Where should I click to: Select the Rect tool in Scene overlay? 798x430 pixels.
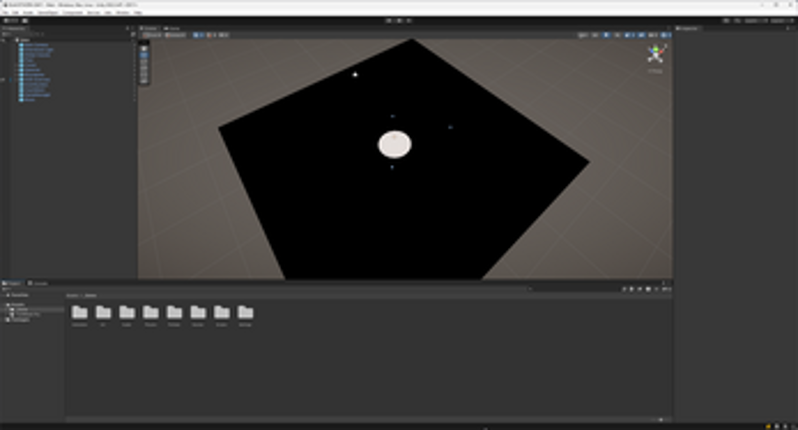point(144,73)
